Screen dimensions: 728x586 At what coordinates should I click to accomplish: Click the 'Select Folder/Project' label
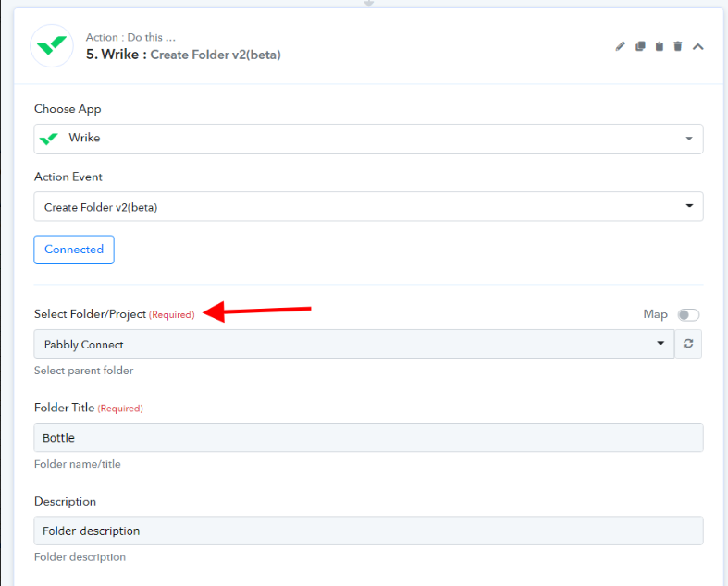tap(90, 314)
